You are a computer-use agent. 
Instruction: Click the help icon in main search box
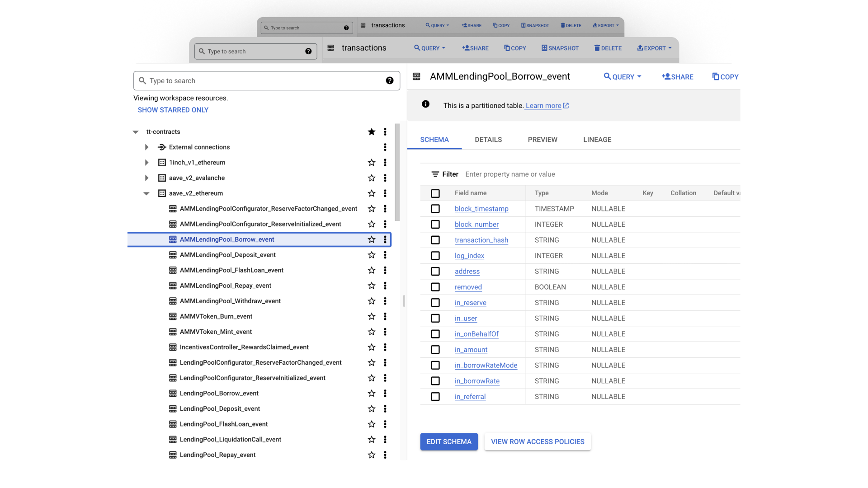pyautogui.click(x=390, y=81)
